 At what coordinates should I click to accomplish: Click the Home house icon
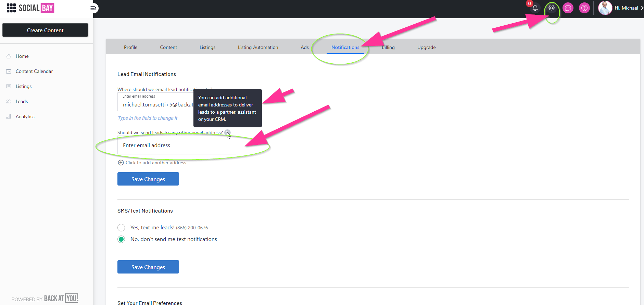[9, 56]
